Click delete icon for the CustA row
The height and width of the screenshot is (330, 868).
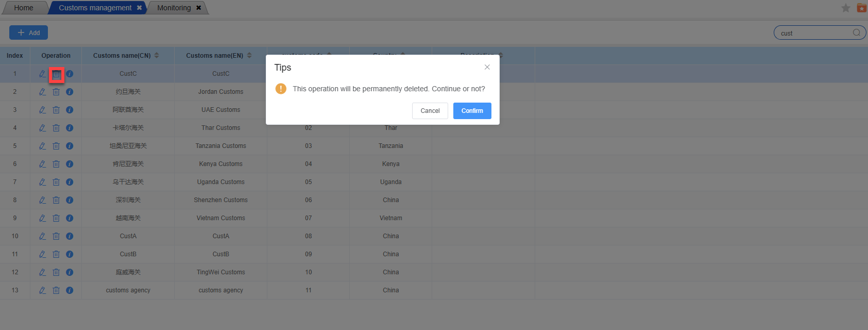coord(56,236)
